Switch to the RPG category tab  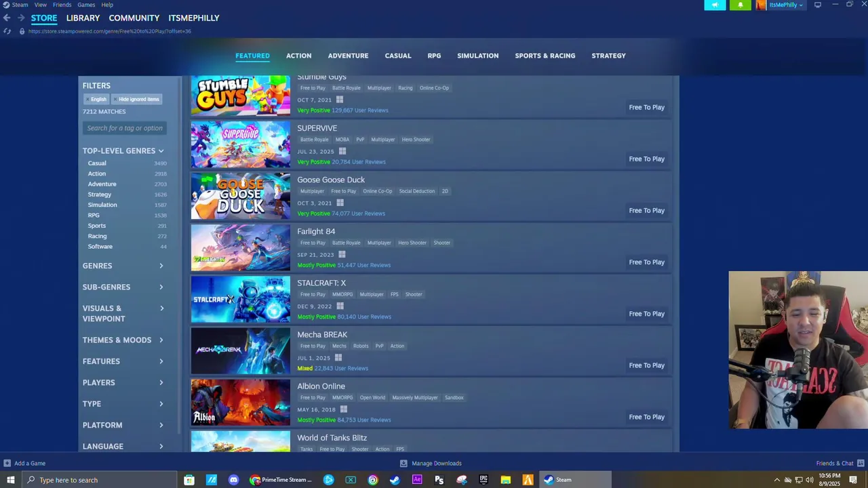[434, 56]
